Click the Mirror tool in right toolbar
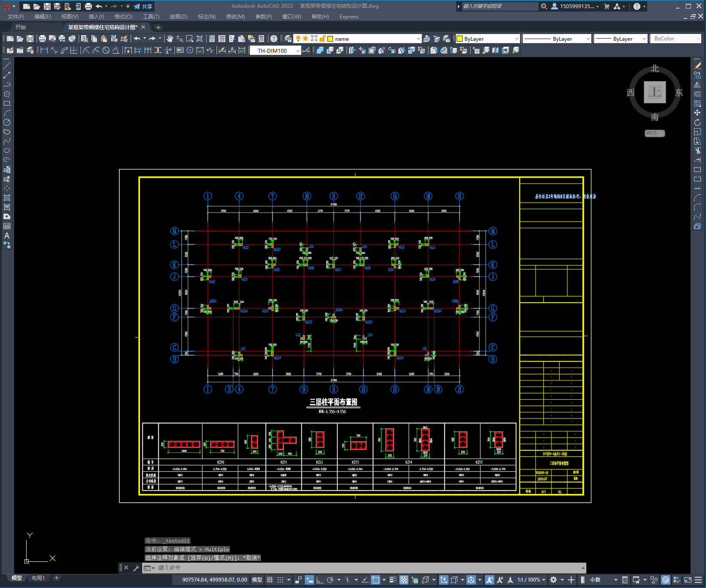Viewport: 706px width, 588px height. click(x=697, y=84)
